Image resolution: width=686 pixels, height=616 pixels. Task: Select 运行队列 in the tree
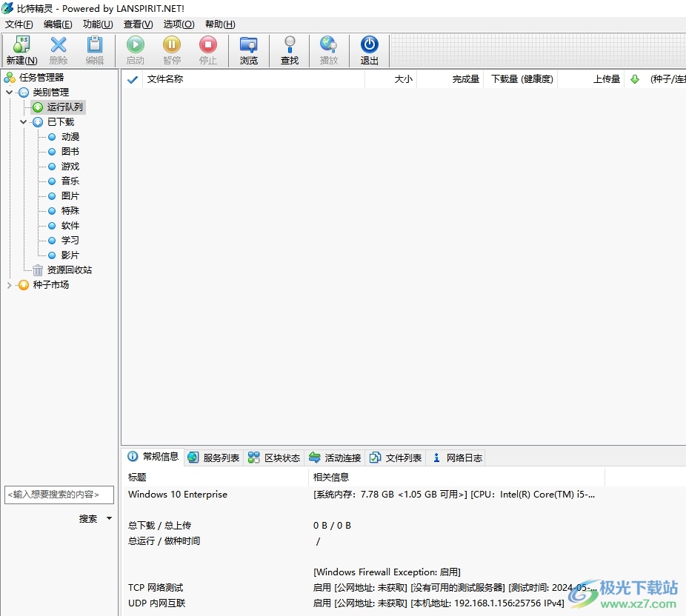[x=64, y=107]
